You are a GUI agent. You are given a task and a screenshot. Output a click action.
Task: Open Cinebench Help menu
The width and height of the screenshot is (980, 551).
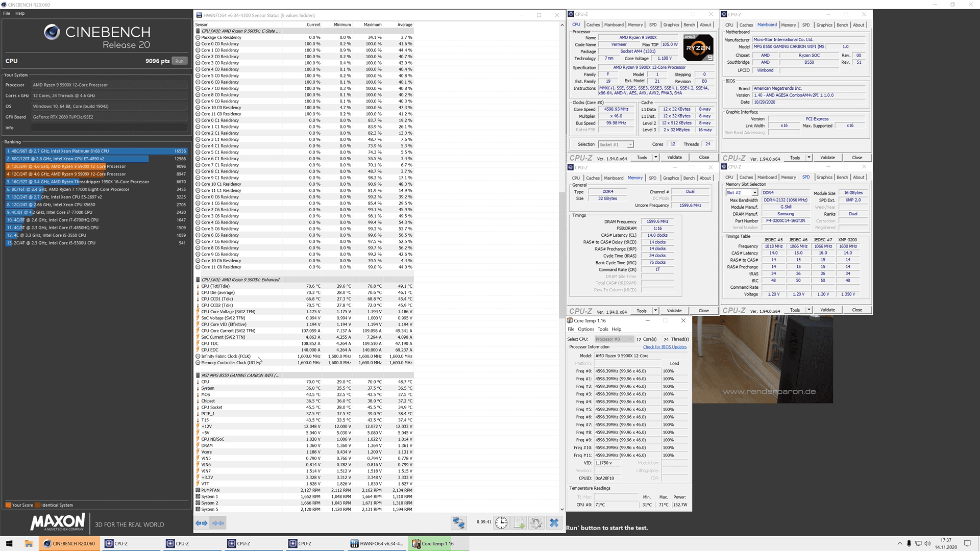(x=20, y=13)
